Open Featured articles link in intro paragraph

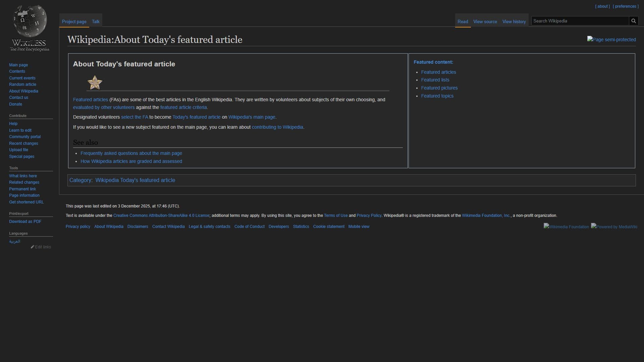coord(91,100)
